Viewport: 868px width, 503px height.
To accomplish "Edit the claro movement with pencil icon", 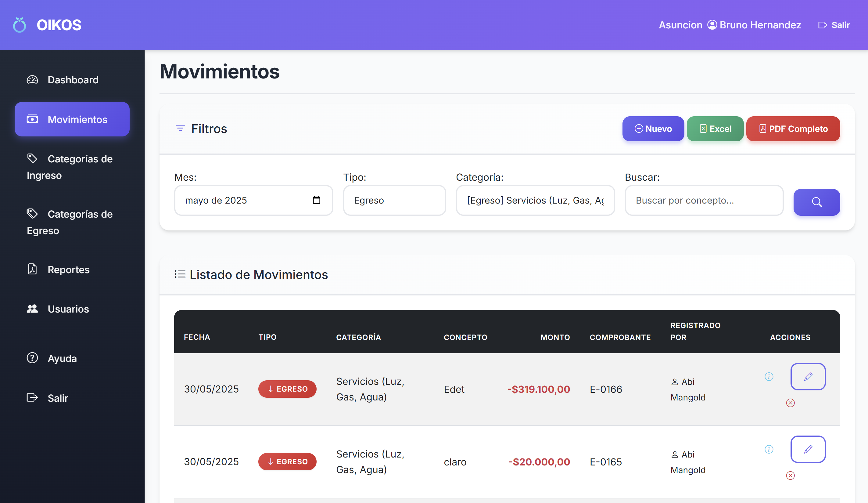I will pos(808,449).
